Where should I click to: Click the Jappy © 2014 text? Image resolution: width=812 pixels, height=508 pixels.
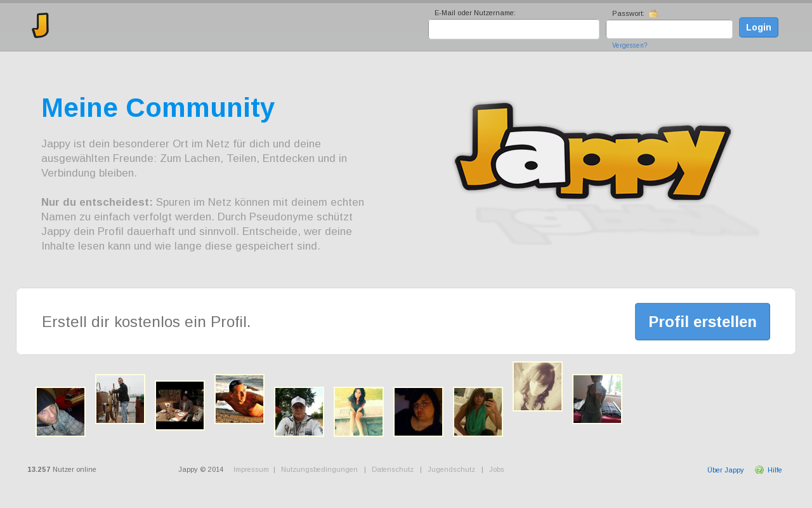(x=200, y=470)
